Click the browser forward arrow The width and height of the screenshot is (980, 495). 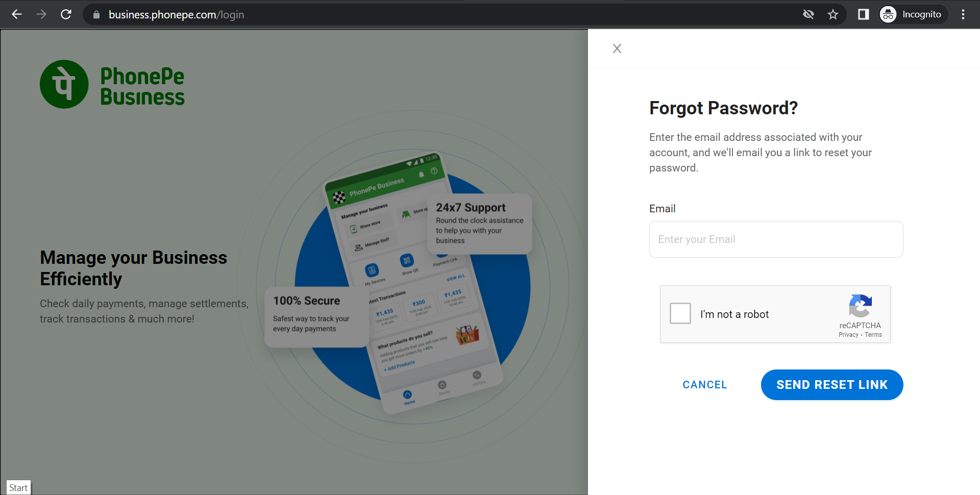(x=41, y=14)
